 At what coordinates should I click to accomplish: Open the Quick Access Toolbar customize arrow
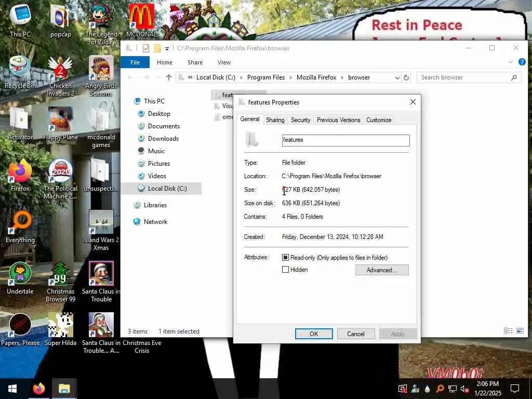[x=167, y=48]
